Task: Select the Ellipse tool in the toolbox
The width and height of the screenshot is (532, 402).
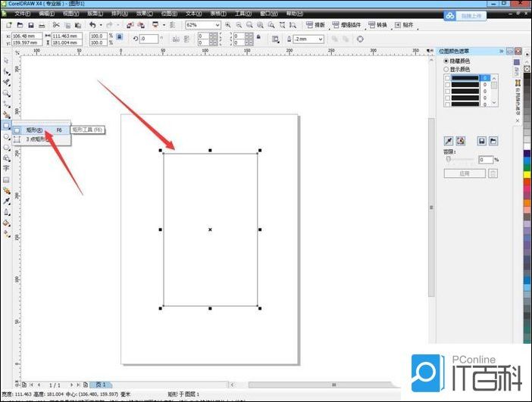Action: 6,136
